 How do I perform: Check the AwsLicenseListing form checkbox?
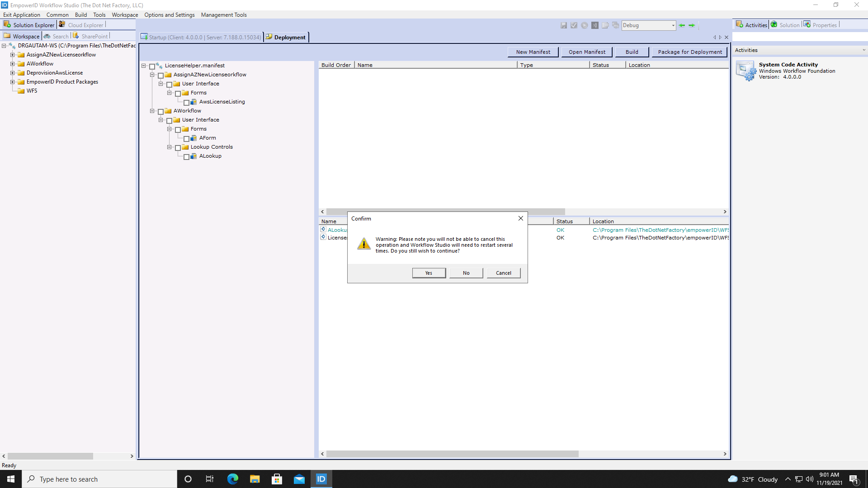pos(187,102)
